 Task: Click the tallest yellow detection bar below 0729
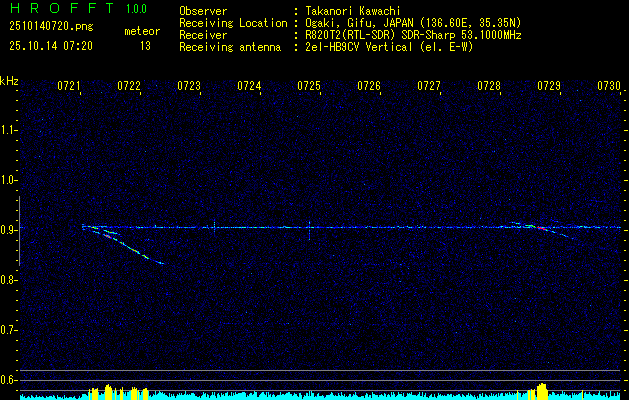(x=542, y=391)
